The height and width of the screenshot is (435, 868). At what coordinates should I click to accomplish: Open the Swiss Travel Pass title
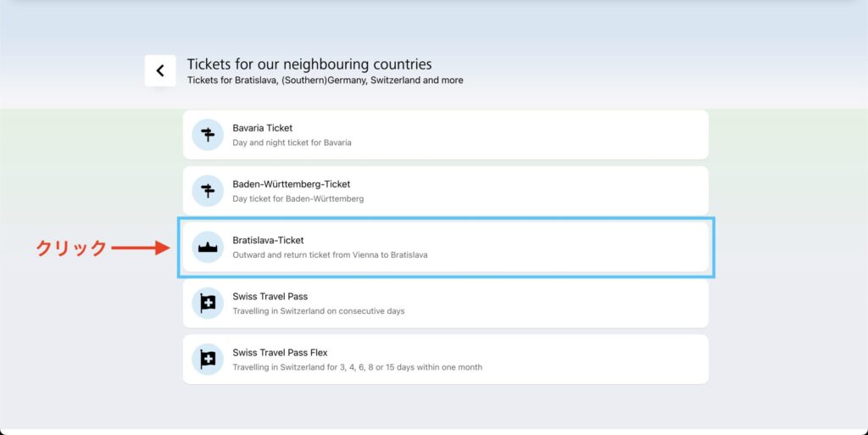(x=270, y=297)
